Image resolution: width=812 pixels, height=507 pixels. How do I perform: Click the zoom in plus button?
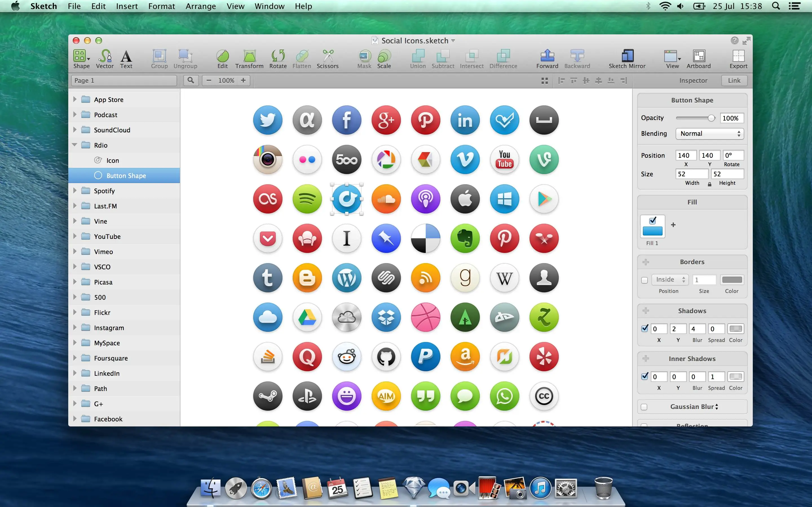243,81
